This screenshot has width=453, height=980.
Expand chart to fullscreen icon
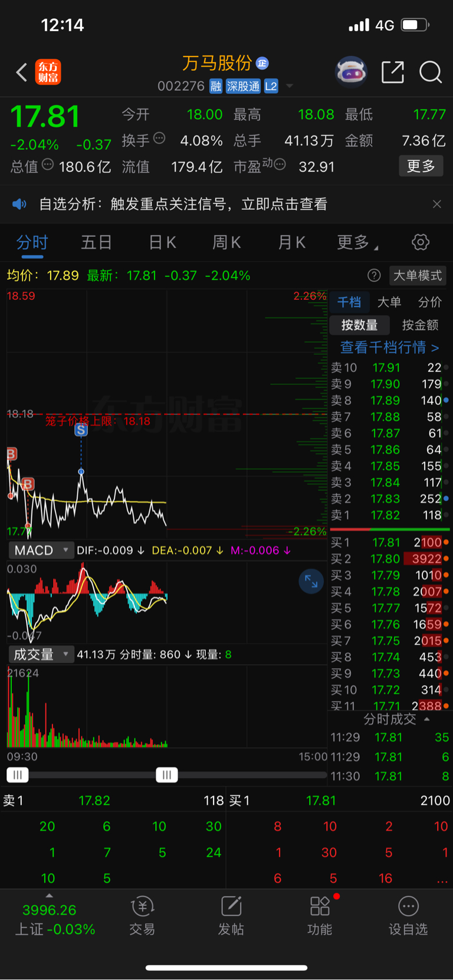(x=311, y=582)
